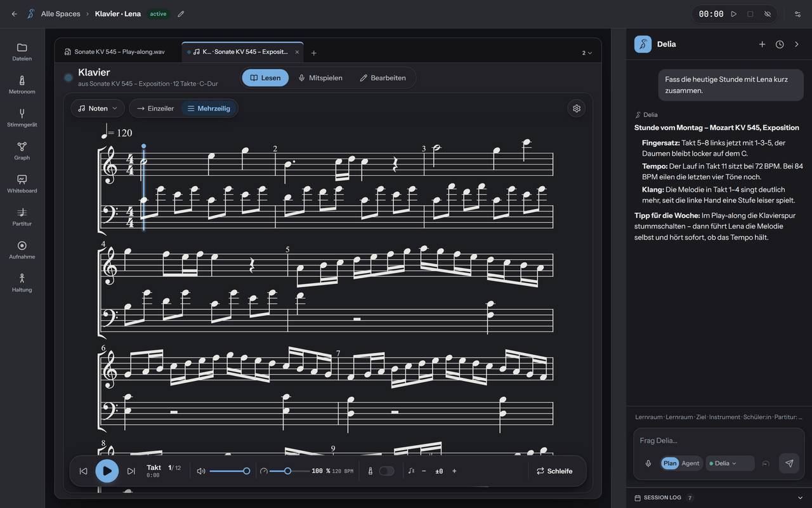Screen dimensions: 812x508
Task: Open the Dateien sidebar panel
Action: [22, 52]
